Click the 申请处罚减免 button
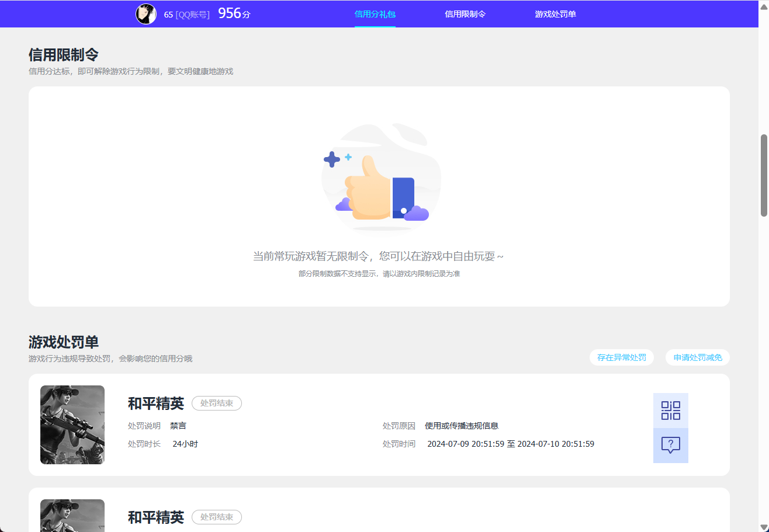This screenshot has height=532, width=769. point(698,357)
